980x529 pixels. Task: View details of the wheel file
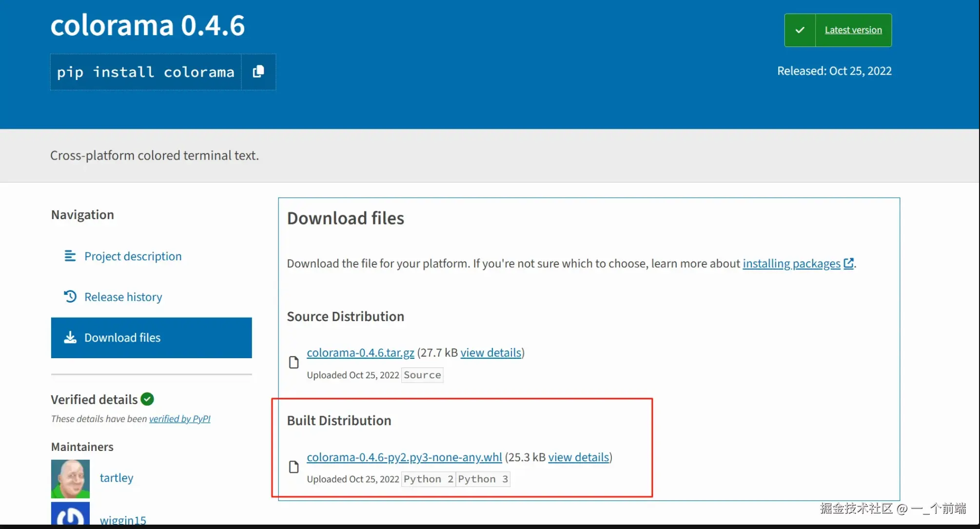click(x=579, y=457)
